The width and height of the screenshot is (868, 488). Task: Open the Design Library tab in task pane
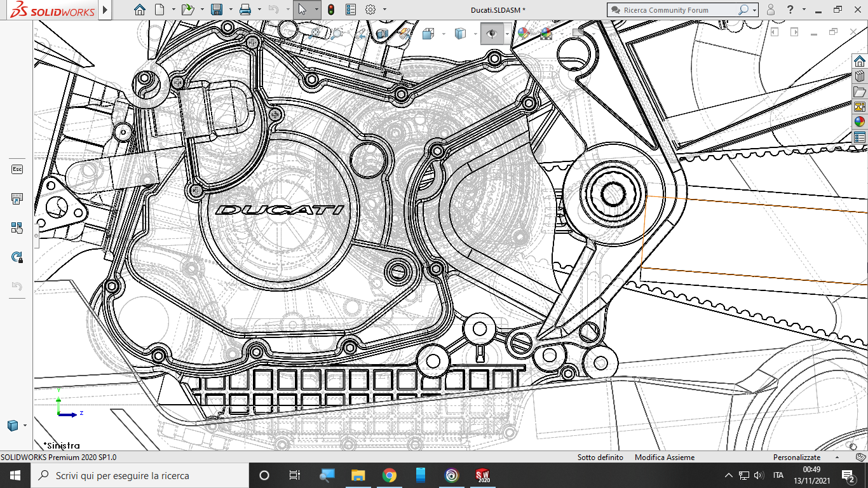pos(860,76)
